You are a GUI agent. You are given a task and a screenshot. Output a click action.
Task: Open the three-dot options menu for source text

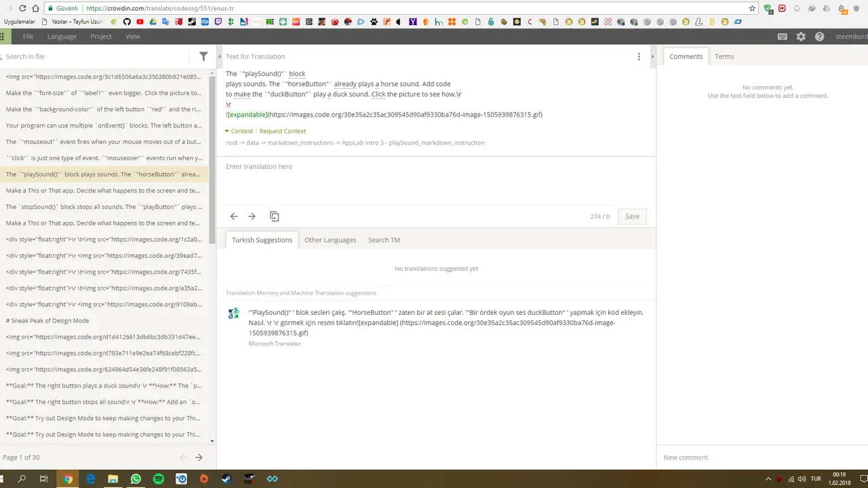tap(639, 56)
